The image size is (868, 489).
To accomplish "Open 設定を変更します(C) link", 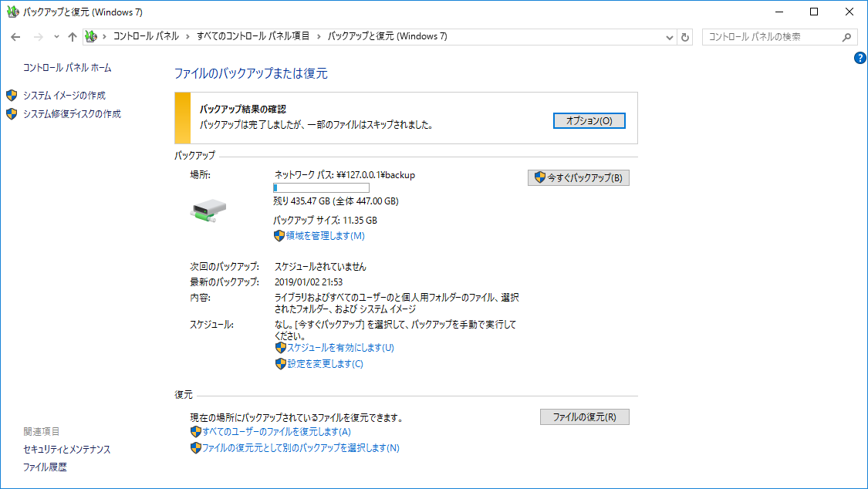I will pyautogui.click(x=325, y=363).
